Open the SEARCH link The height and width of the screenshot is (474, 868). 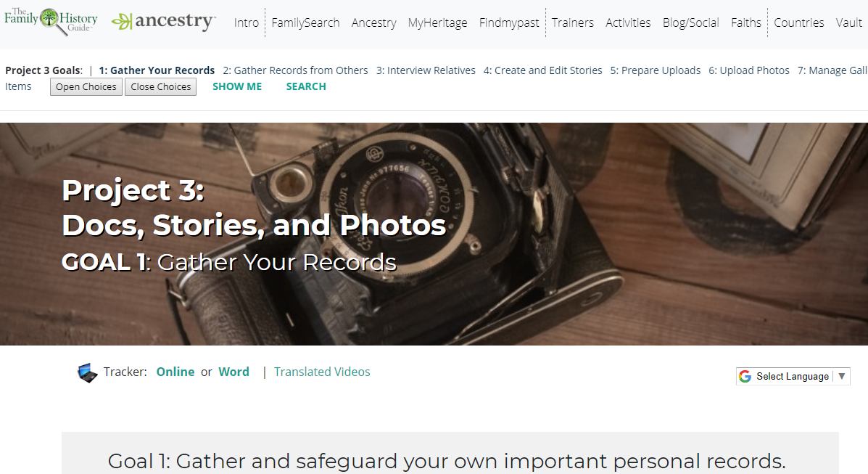click(306, 86)
